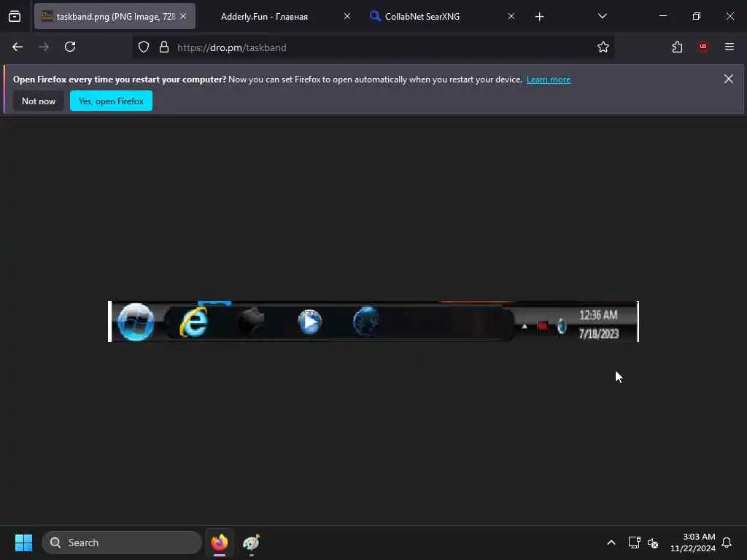
Task: Open the uBlock Origin extension icon
Action: 703,47
